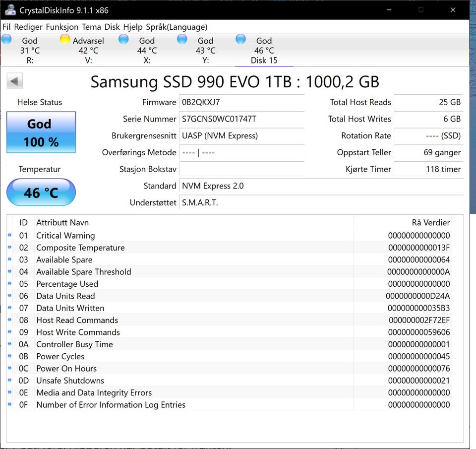Image resolution: width=476 pixels, height=449 pixels.
Task: Open the Hjelp menu
Action: click(x=133, y=27)
